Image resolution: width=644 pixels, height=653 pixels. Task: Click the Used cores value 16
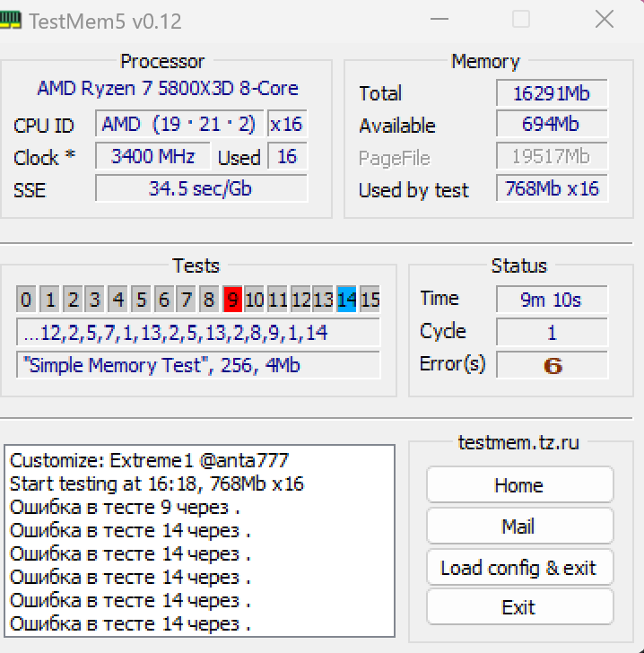click(287, 156)
